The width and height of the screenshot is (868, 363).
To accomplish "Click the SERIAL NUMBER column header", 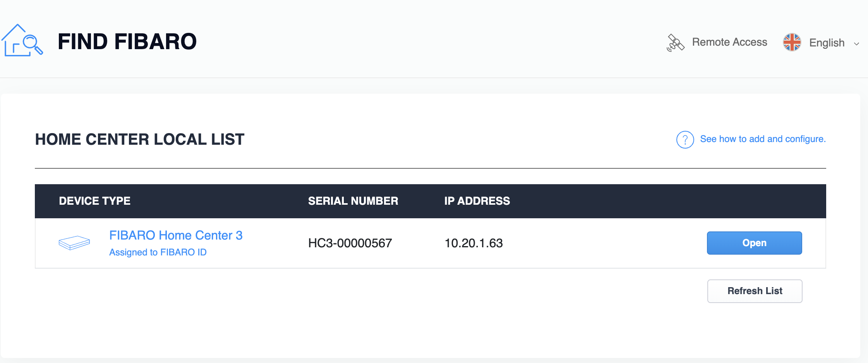I will (353, 201).
